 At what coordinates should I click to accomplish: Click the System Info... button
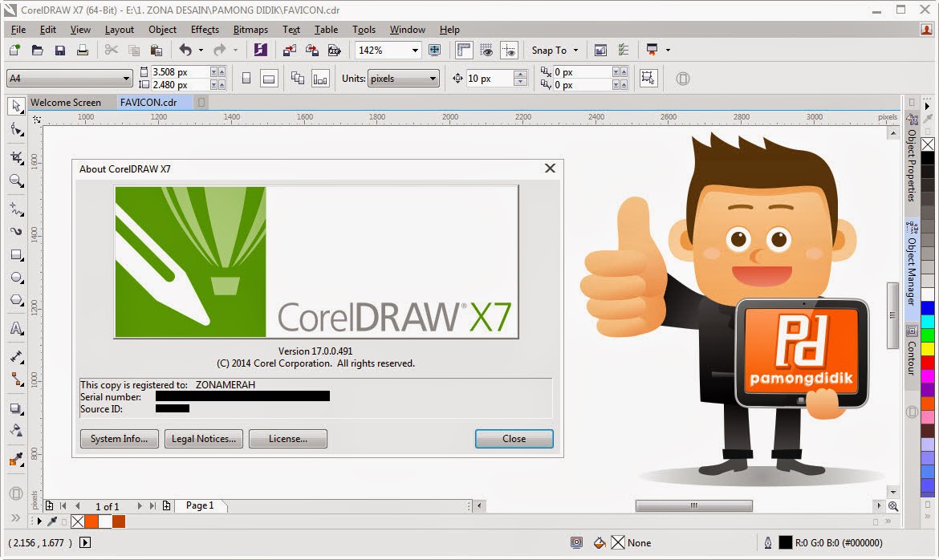click(119, 438)
